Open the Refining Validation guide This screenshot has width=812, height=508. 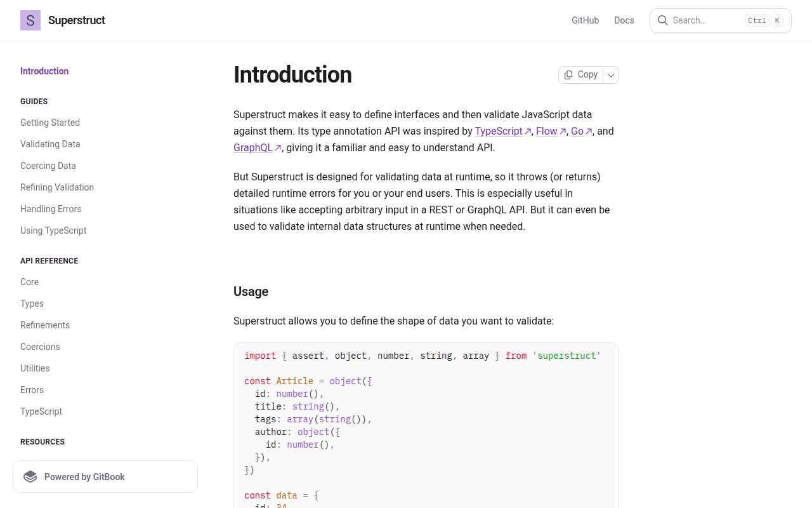pyautogui.click(x=57, y=187)
